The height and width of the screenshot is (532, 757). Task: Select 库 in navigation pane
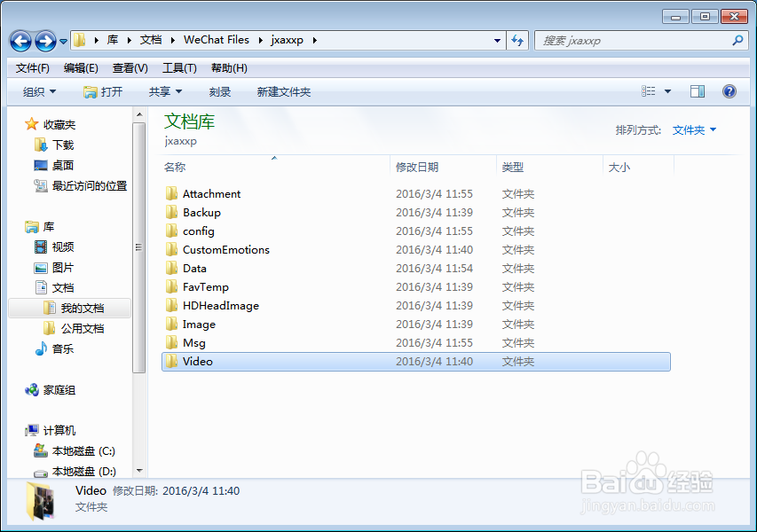pos(40,227)
